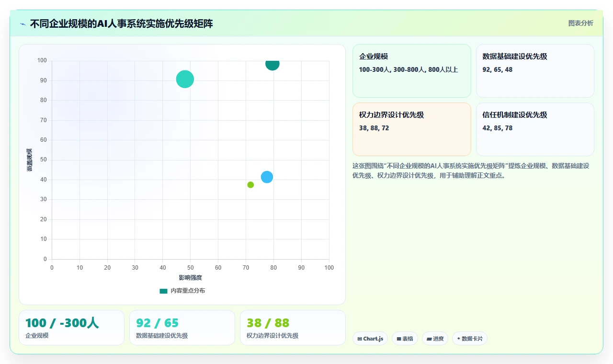This screenshot has width=613, height=364.
Task: Click the description paragraph below cards
Action: click(471, 171)
